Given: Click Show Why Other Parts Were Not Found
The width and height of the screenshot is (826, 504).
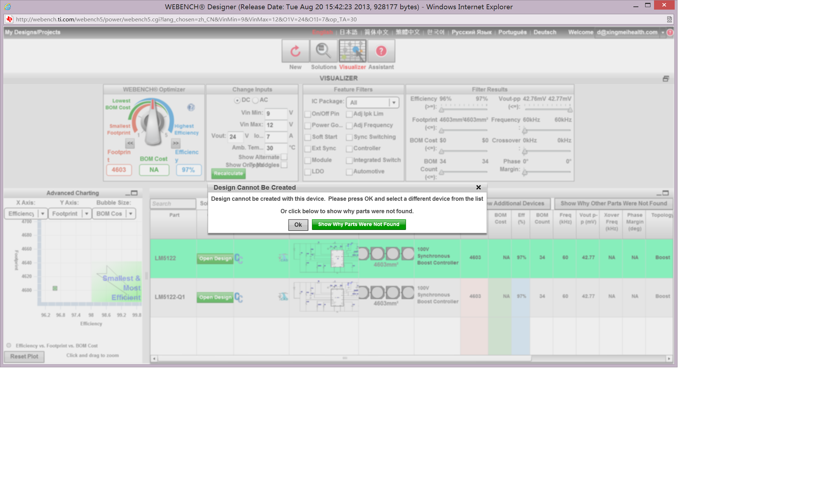Looking at the screenshot, I should (x=613, y=203).
